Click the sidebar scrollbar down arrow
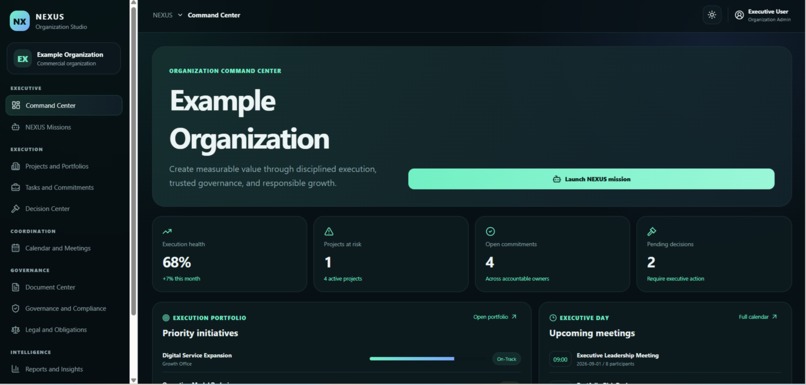Image resolution: width=806 pixels, height=385 pixels. pos(134,380)
